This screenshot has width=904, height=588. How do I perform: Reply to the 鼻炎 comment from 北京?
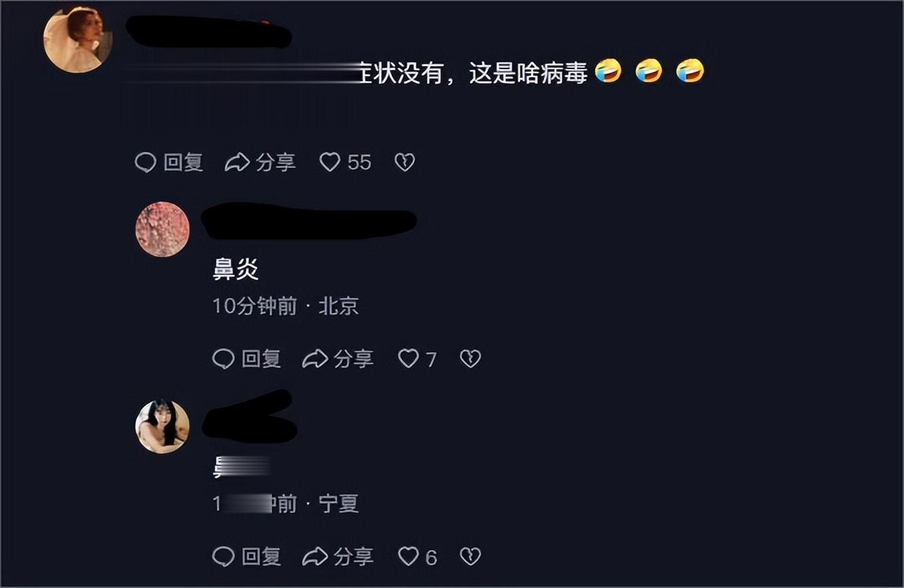pyautogui.click(x=247, y=359)
